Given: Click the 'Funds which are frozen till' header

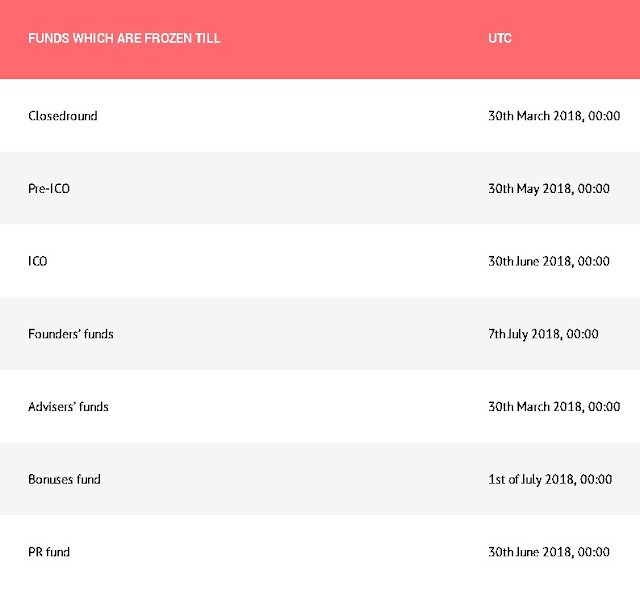Looking at the screenshot, I should click(124, 39).
